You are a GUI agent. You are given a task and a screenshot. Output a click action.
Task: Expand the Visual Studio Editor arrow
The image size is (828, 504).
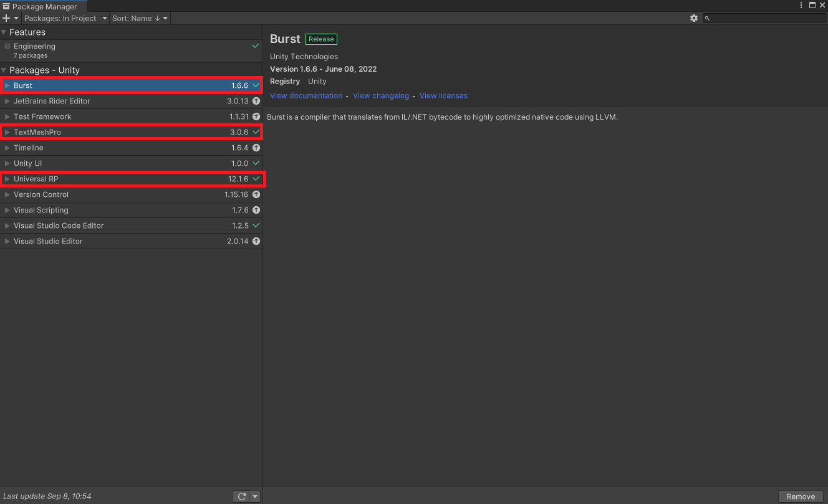(7, 241)
